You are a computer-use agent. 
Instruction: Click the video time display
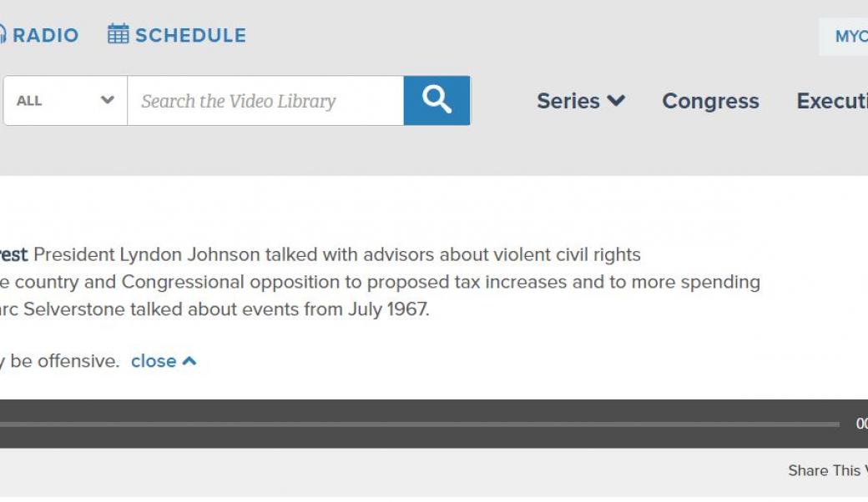click(x=861, y=424)
